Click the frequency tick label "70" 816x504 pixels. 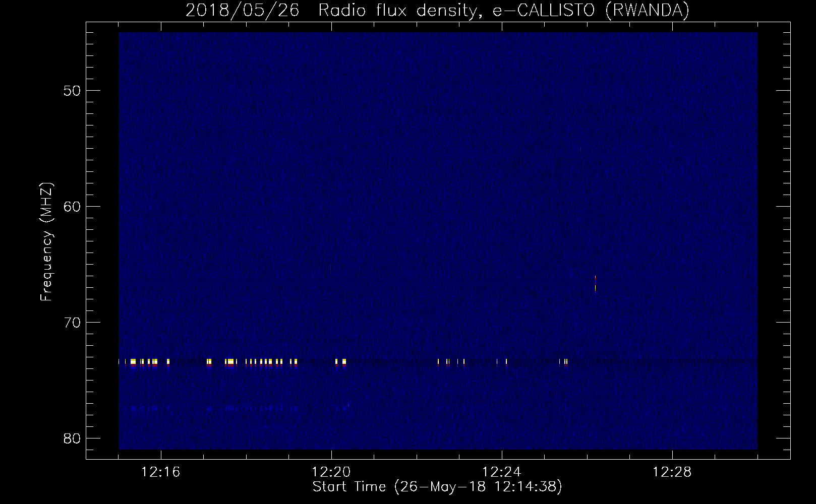pyautogui.click(x=71, y=323)
